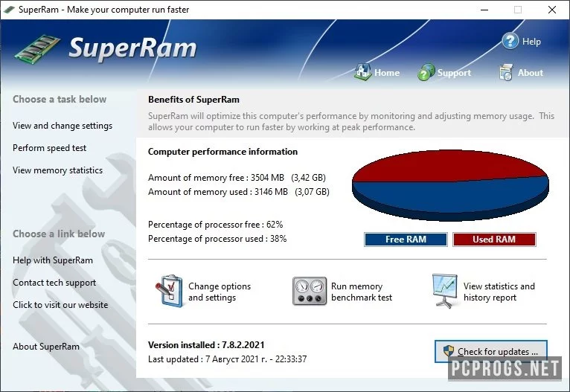Click Benefits of SuperRam heading
This screenshot has height=392, width=570.
[193, 100]
